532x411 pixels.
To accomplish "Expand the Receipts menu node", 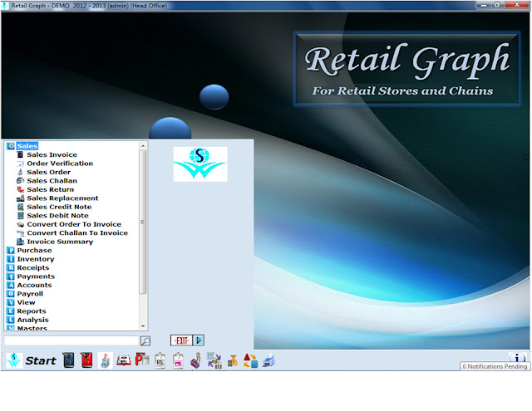I will click(x=33, y=267).
